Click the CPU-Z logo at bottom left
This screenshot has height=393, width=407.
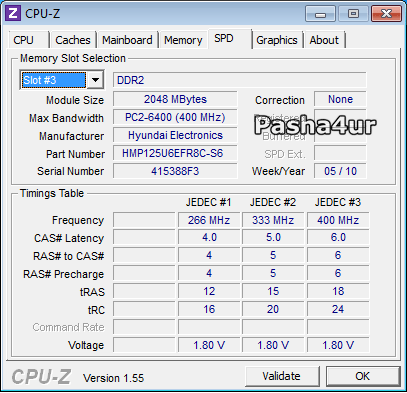pyautogui.click(x=41, y=377)
